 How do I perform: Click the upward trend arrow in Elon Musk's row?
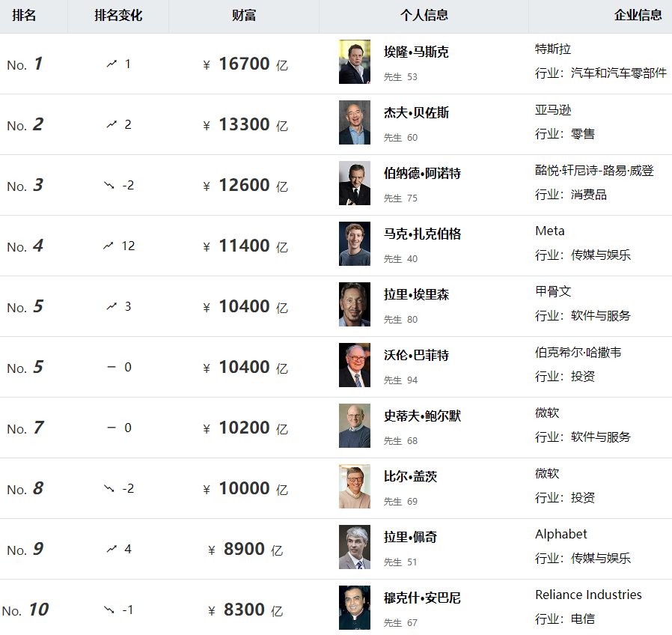(x=112, y=64)
